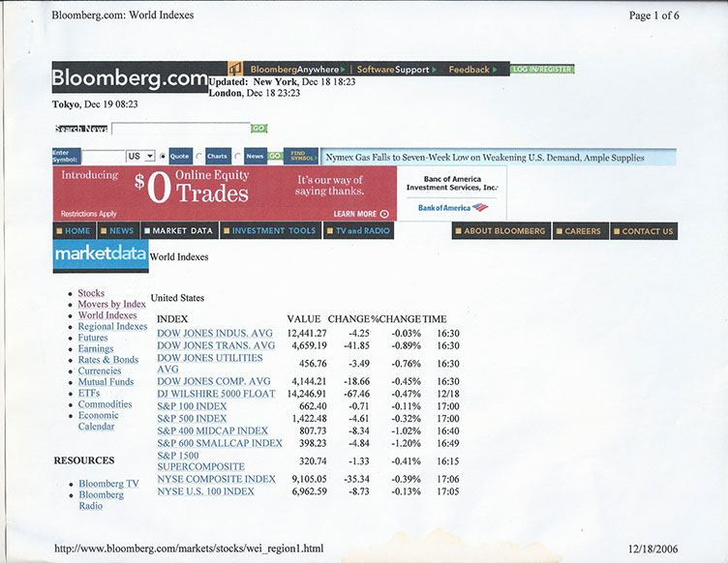Open DOW JONES UTILITIES AVG index
Screen dimensions: 728x563
coord(209,364)
